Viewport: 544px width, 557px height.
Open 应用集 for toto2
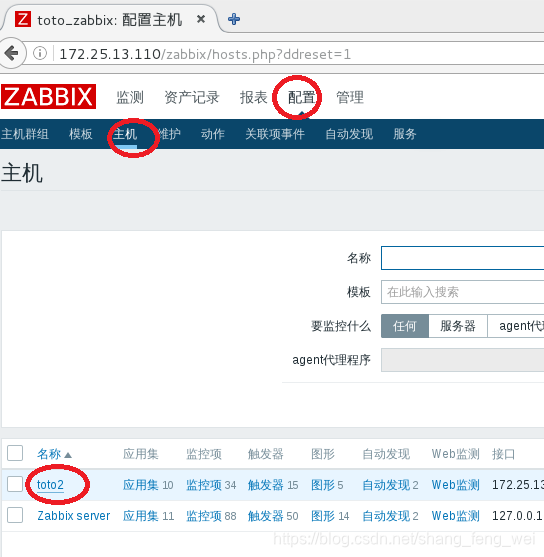coord(141,485)
